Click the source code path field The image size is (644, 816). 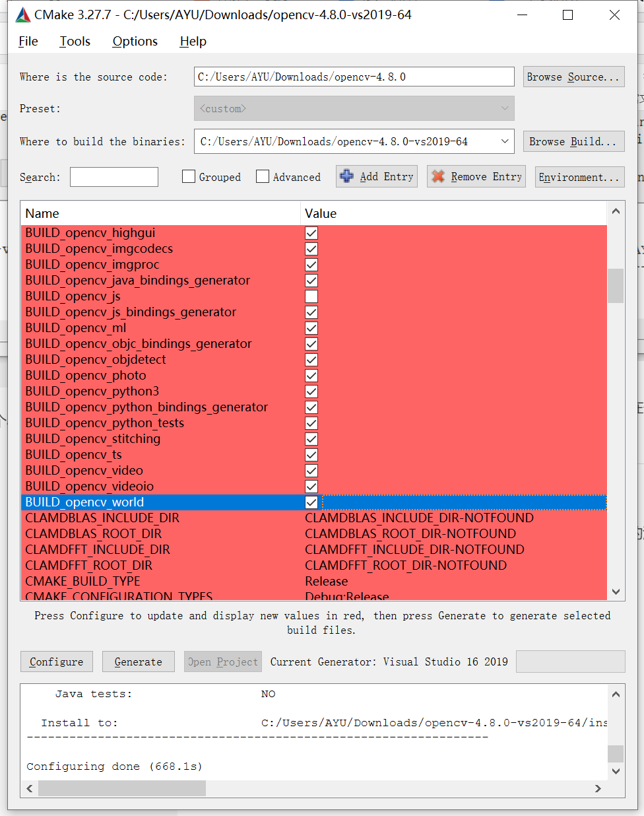point(354,77)
